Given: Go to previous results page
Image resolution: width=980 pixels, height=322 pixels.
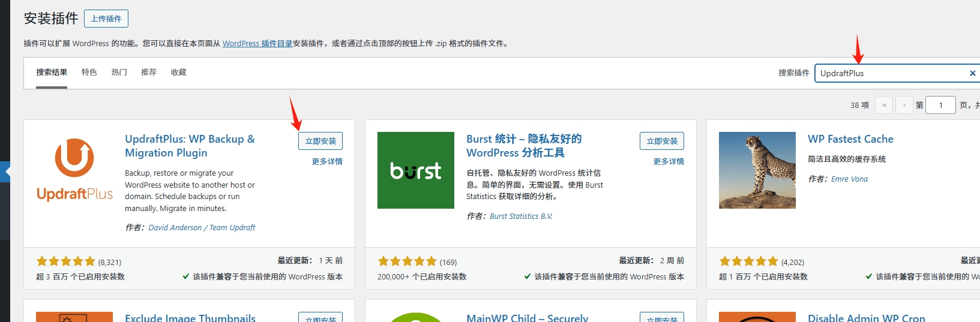Looking at the screenshot, I should [904, 105].
